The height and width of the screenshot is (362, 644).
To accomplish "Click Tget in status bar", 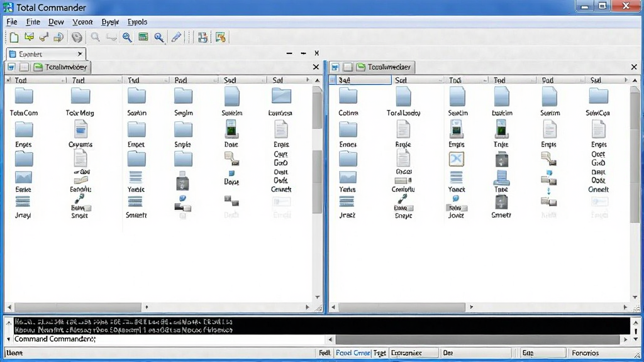I will (379, 353).
